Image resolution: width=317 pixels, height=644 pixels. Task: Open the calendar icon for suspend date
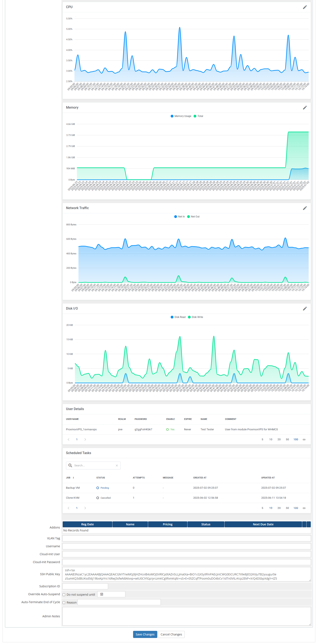point(102,594)
